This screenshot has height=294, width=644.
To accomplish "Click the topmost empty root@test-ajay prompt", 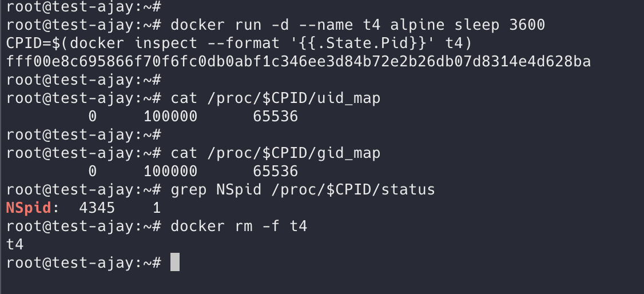I will click(x=84, y=7).
